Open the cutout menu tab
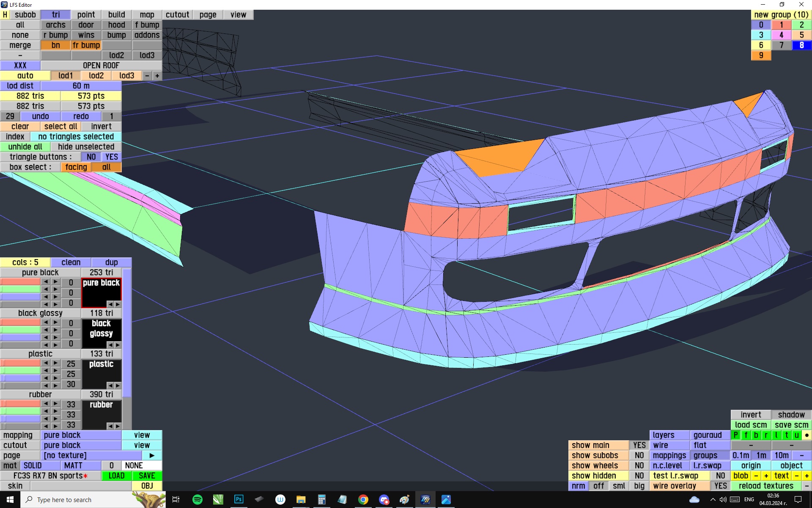The width and height of the screenshot is (812, 508). click(177, 15)
